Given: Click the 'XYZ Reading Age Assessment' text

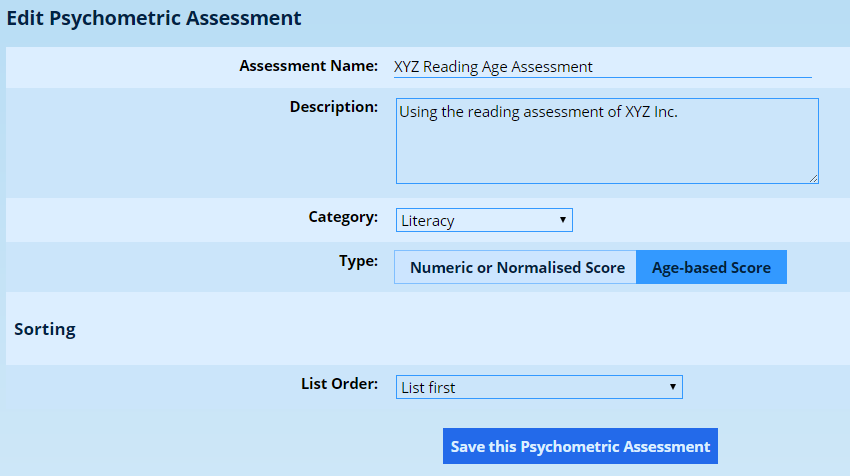Looking at the screenshot, I should point(493,67).
